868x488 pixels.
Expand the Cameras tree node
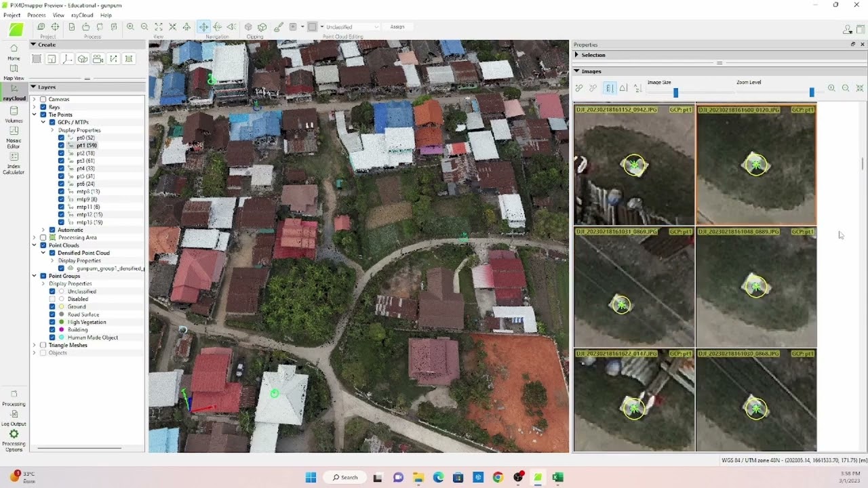point(35,99)
